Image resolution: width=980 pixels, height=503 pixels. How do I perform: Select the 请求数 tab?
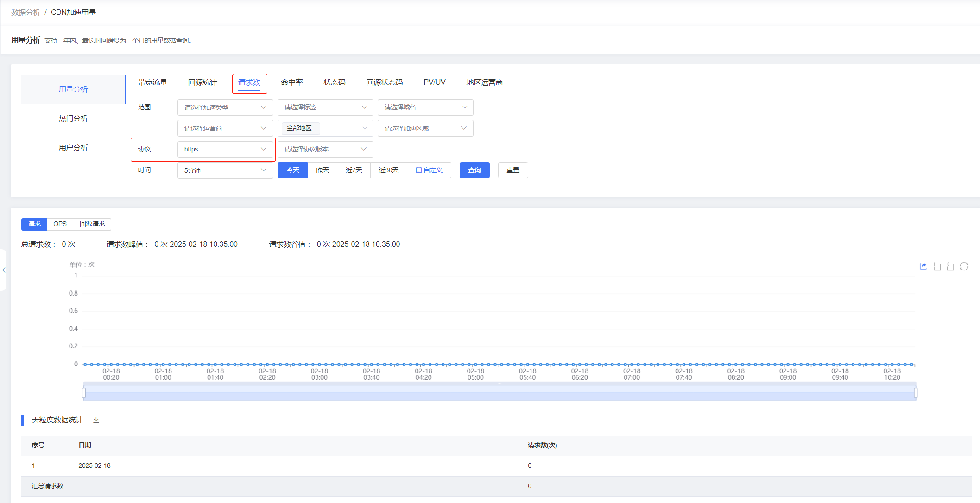pyautogui.click(x=249, y=82)
